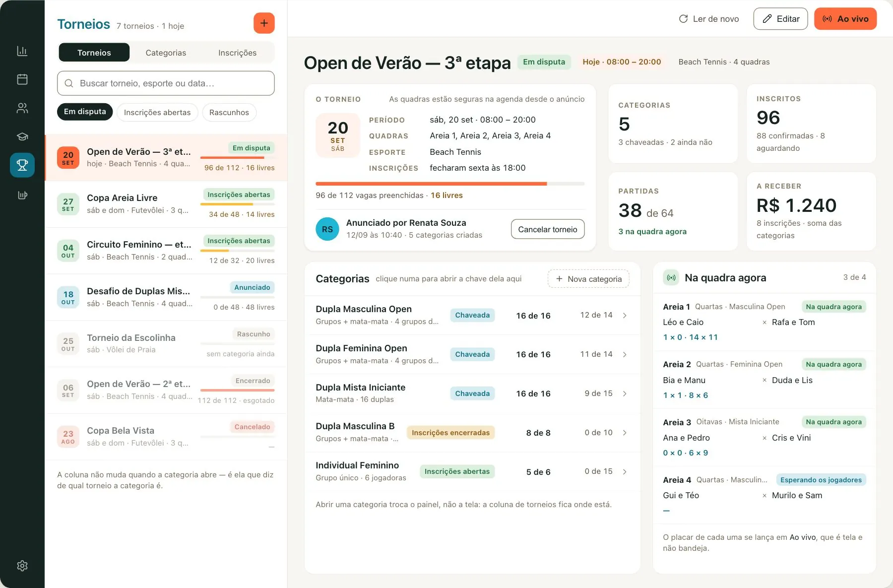Click the pencil icon in Editar button
Image resolution: width=893 pixels, height=588 pixels.
pos(767,19)
